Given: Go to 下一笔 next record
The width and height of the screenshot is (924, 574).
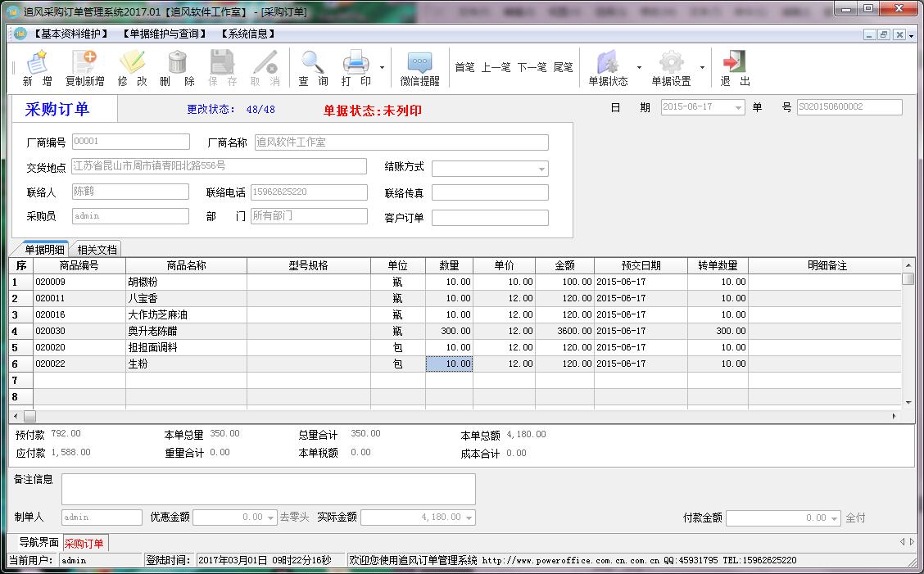Looking at the screenshot, I should [x=532, y=67].
